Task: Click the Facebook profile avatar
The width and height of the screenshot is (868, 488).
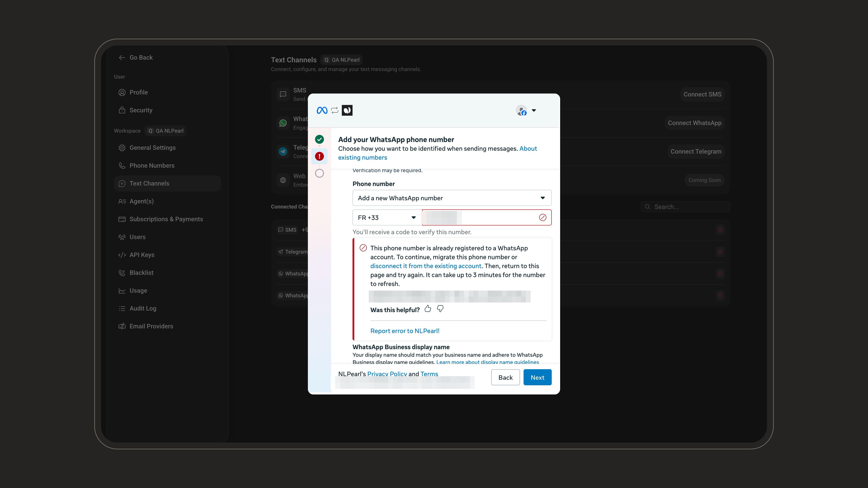Action: click(x=521, y=110)
